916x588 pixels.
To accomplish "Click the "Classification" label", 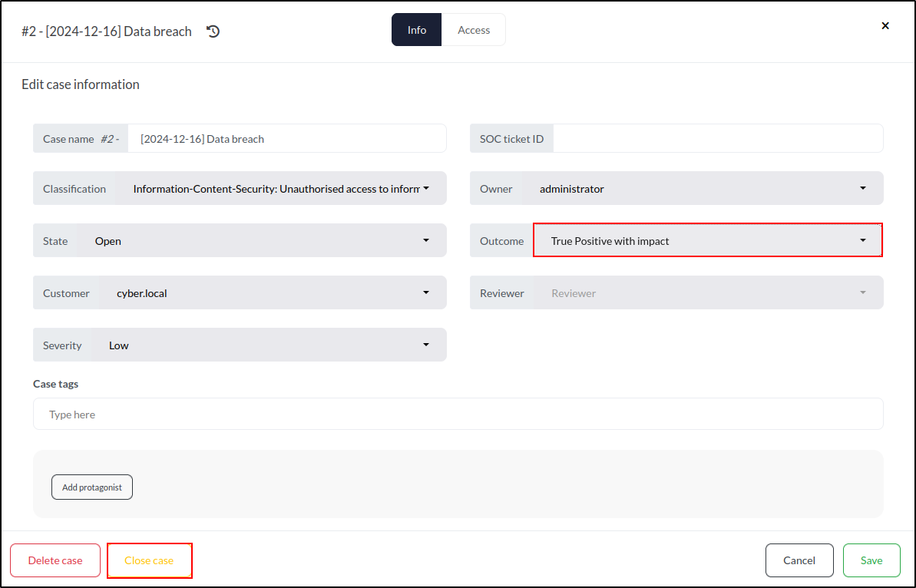I will click(74, 189).
